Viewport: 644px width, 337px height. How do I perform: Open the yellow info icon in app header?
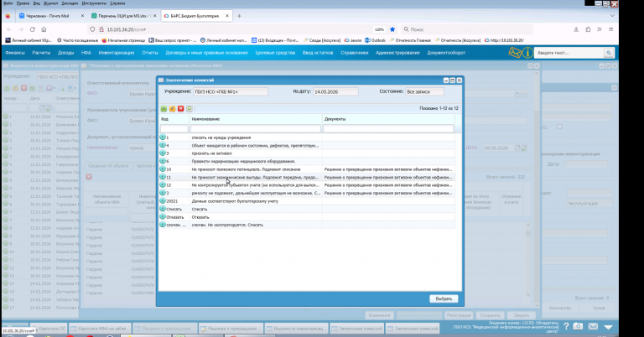[527, 53]
